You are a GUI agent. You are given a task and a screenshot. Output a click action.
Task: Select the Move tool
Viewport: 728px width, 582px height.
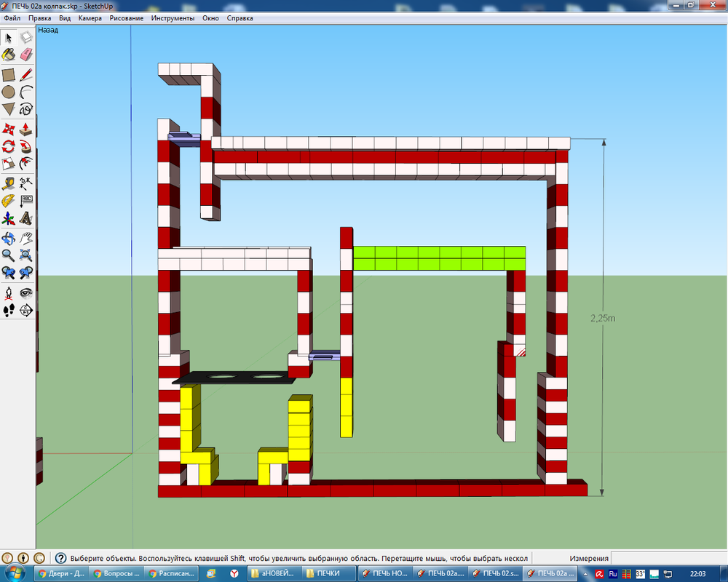point(9,129)
